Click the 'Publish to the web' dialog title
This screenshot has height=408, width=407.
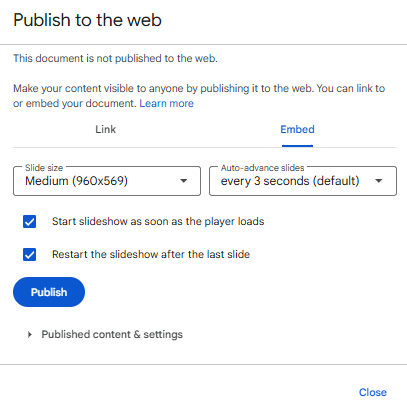pos(87,20)
